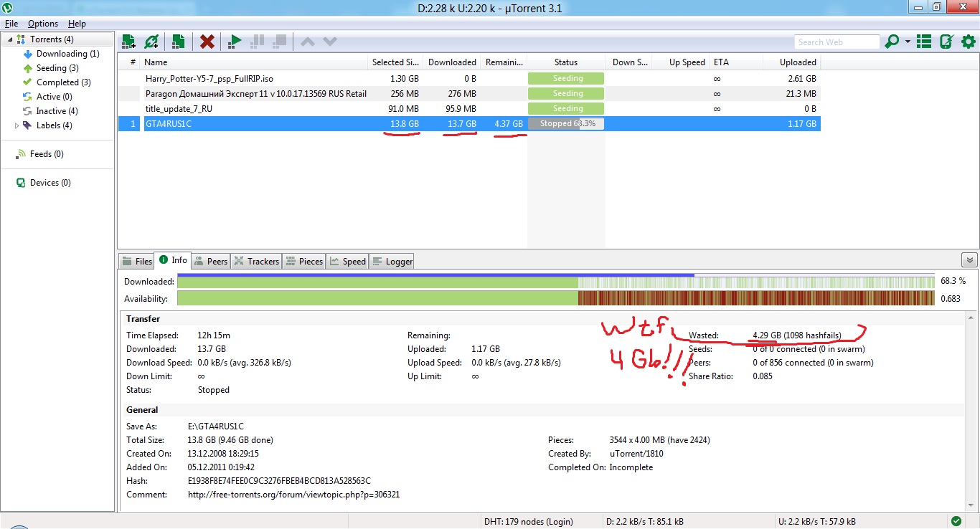Select Inactive (4) in the sidebar
Image resolution: width=980 pixels, height=529 pixels.
coord(57,111)
